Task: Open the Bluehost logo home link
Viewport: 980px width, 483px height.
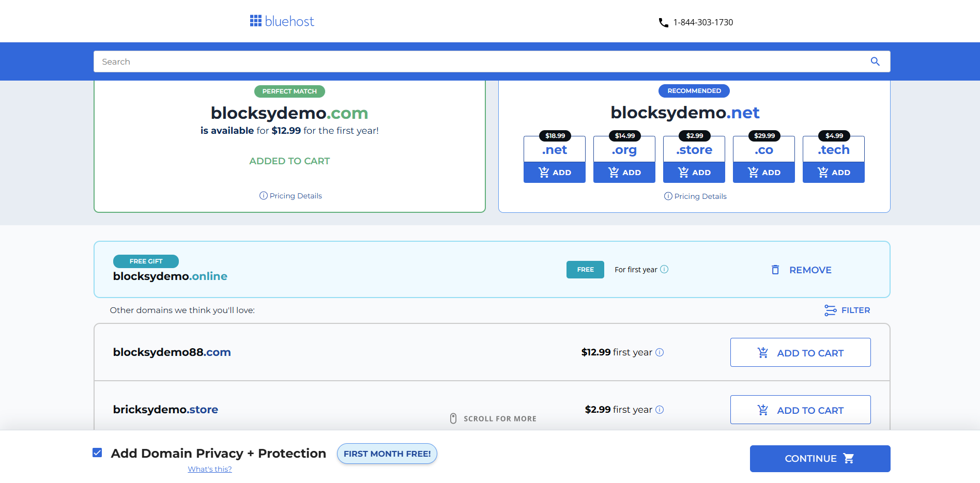Action: click(x=282, y=21)
